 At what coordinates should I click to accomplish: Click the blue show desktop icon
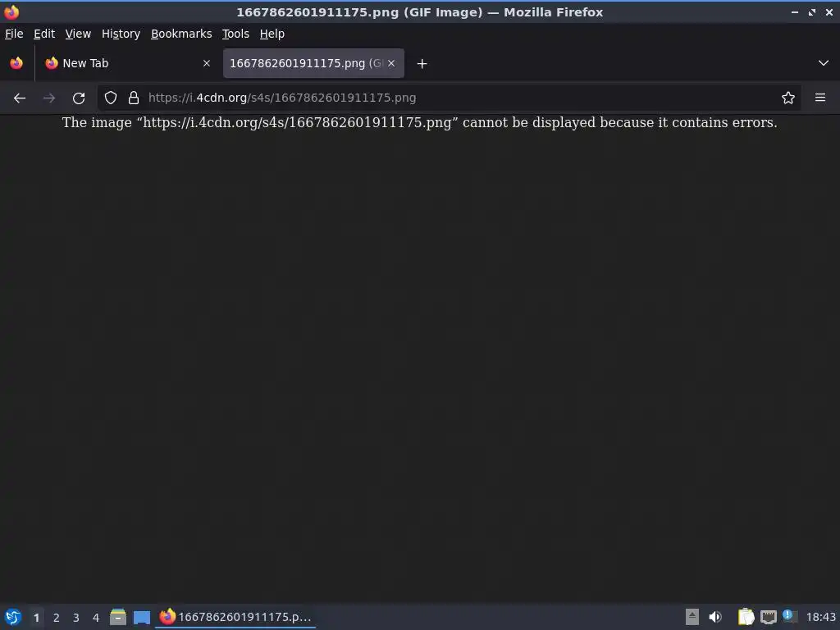click(142, 618)
